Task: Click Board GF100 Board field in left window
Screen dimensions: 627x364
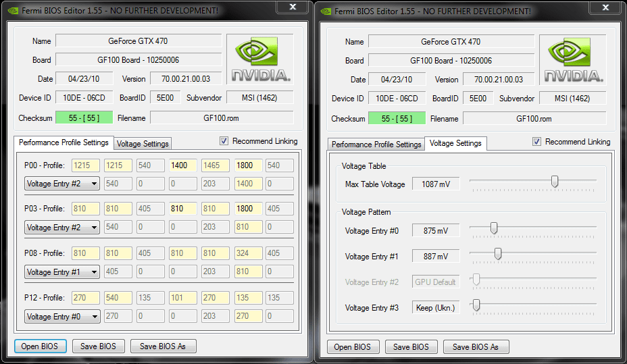Action: tap(139, 60)
